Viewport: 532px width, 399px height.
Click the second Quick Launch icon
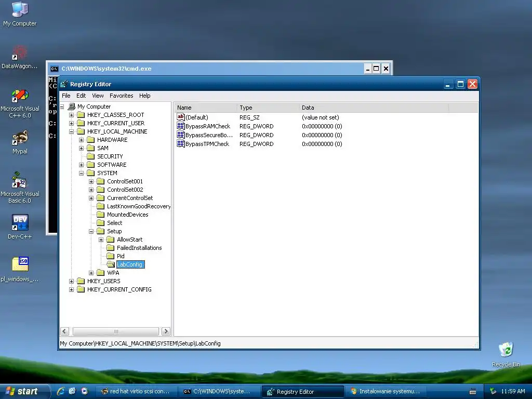(x=72, y=391)
